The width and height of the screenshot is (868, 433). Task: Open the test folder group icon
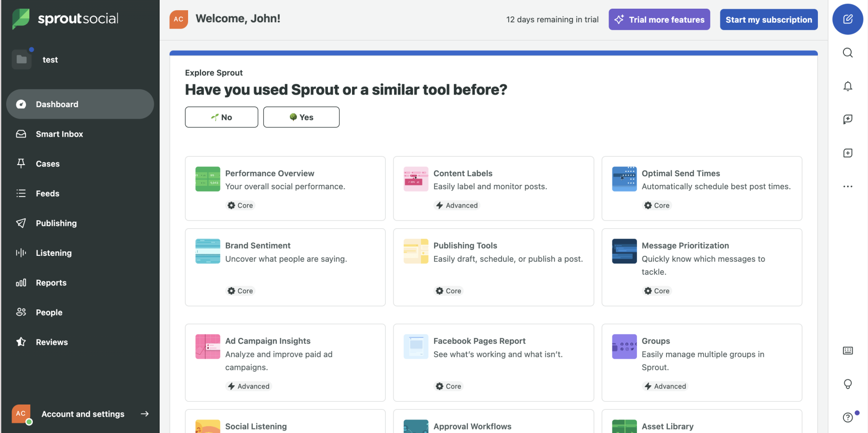click(22, 59)
